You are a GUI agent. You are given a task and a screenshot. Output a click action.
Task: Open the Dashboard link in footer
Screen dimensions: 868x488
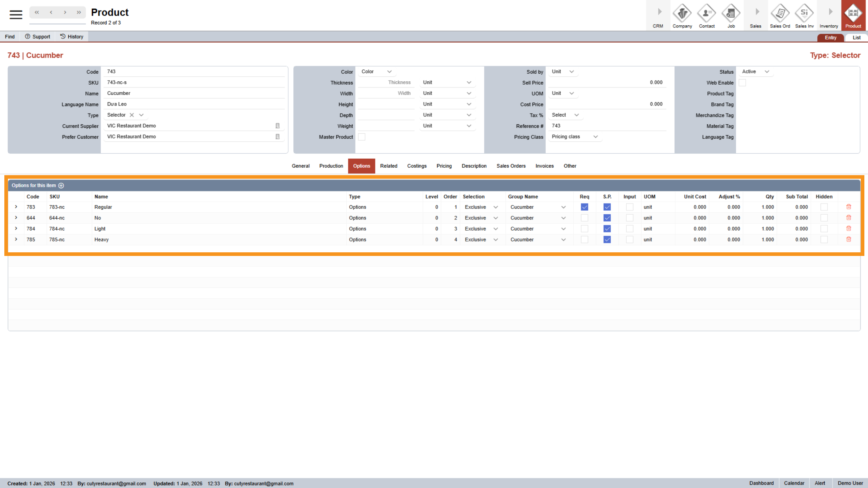[761, 483]
